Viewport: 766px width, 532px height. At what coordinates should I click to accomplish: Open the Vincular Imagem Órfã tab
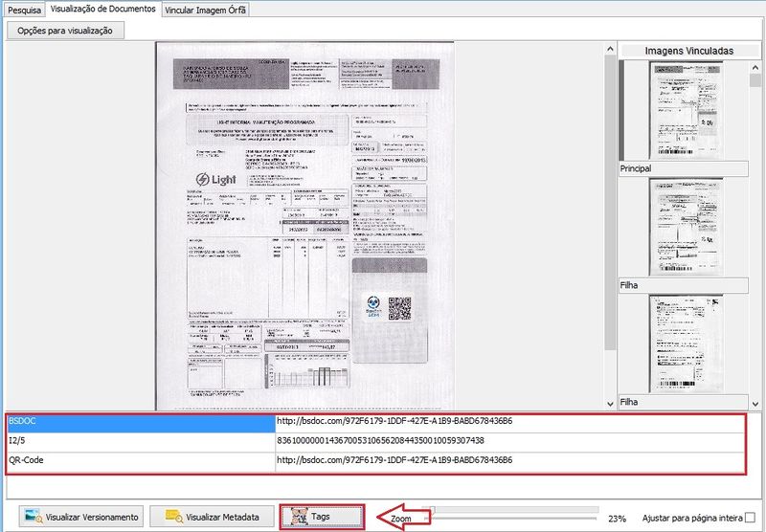coord(204,10)
